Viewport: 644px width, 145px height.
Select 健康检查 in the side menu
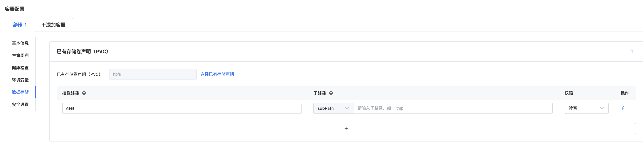20,68
